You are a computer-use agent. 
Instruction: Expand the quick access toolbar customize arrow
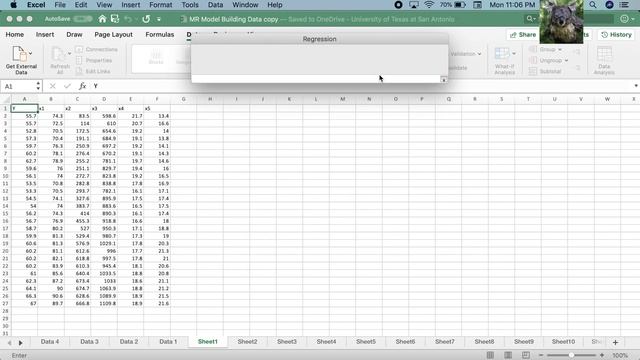(159, 19)
